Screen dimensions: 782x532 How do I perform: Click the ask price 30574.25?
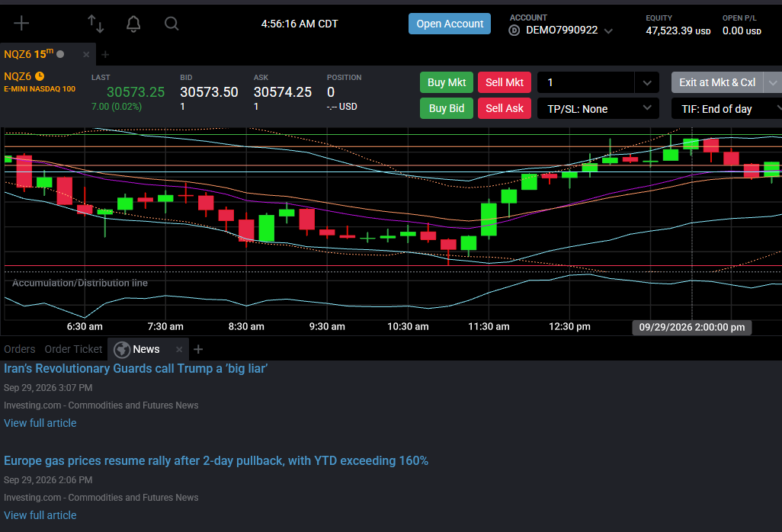point(283,92)
